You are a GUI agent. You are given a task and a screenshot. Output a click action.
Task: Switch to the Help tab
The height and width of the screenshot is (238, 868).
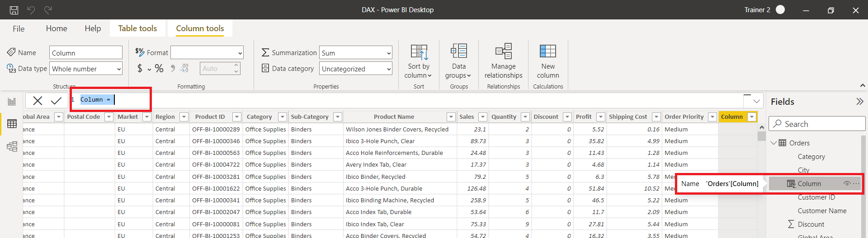(x=93, y=28)
